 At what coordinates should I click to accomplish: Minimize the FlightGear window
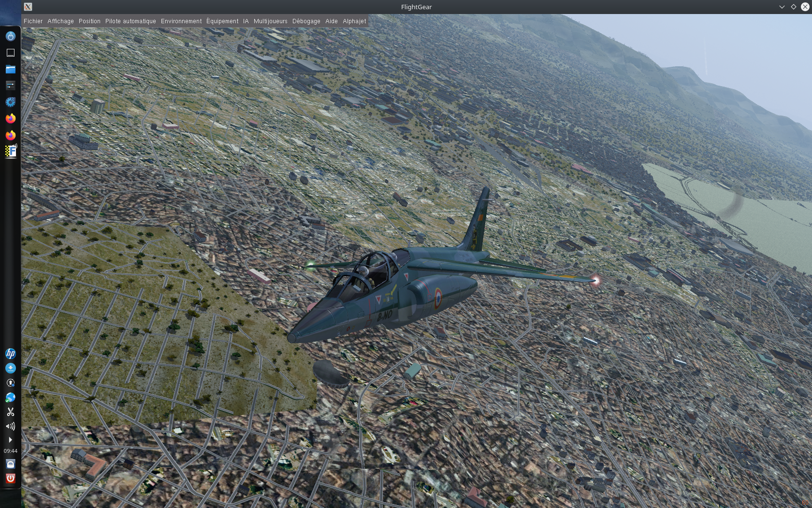click(782, 7)
